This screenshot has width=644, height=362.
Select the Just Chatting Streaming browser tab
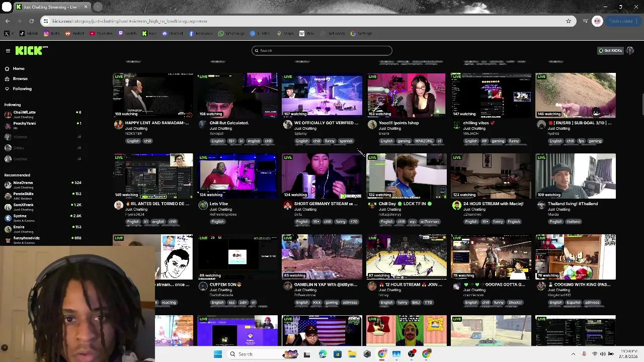tap(52, 7)
